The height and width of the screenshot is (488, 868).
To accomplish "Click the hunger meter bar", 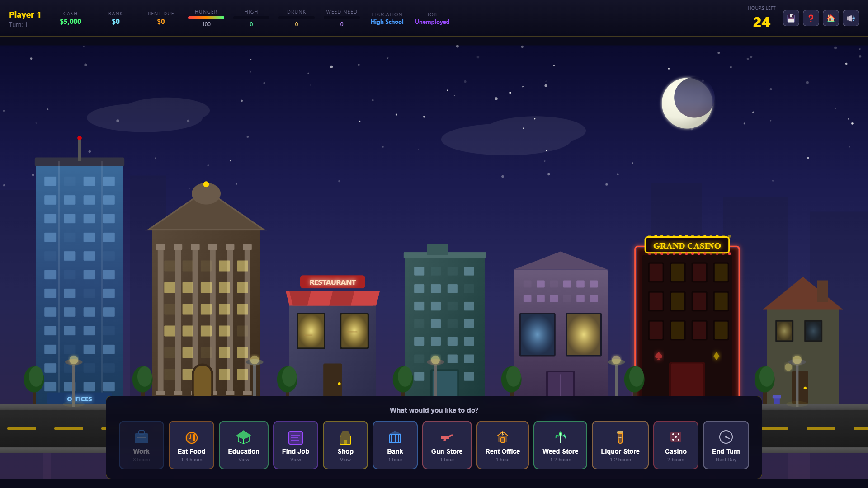I will pyautogui.click(x=206, y=18).
